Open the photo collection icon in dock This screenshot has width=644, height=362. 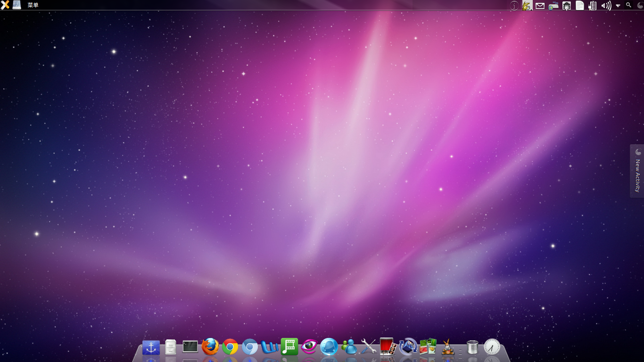(x=428, y=347)
